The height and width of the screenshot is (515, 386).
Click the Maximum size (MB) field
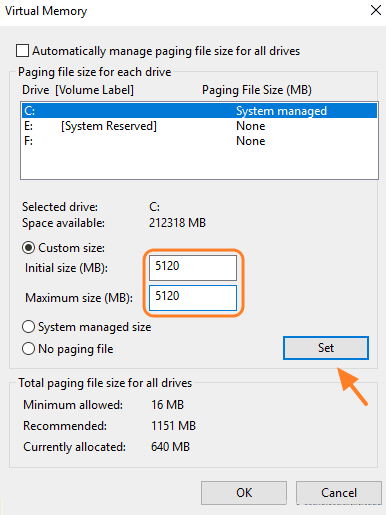(193, 297)
